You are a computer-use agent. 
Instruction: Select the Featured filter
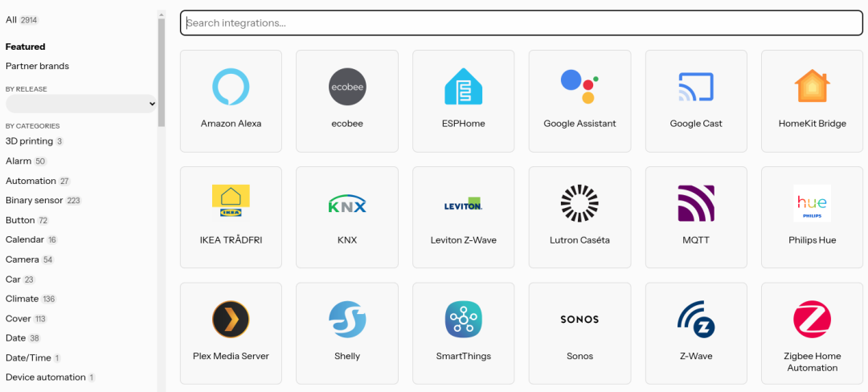coord(26,47)
